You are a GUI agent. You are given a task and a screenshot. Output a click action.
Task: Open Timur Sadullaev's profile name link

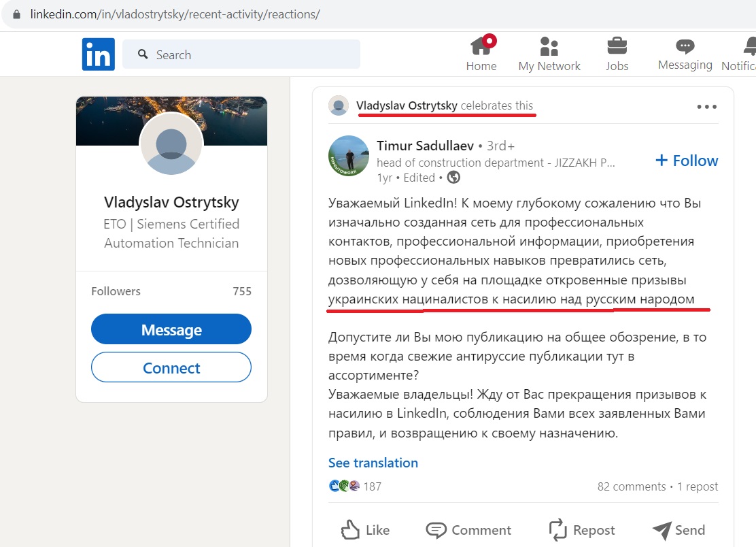coord(426,146)
